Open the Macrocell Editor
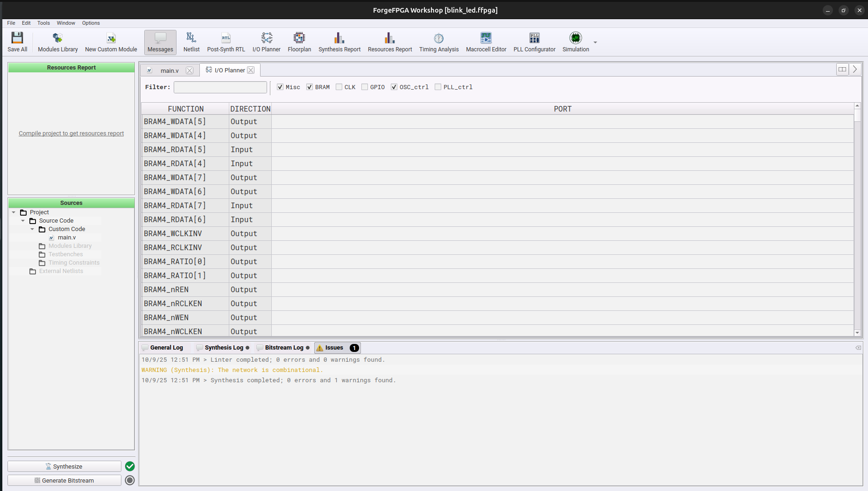Screen dimensions: 868x491 tap(486, 42)
